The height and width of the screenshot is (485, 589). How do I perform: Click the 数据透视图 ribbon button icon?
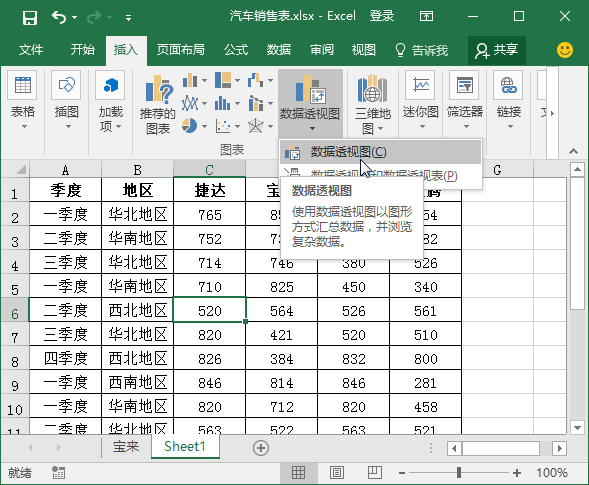(x=310, y=89)
